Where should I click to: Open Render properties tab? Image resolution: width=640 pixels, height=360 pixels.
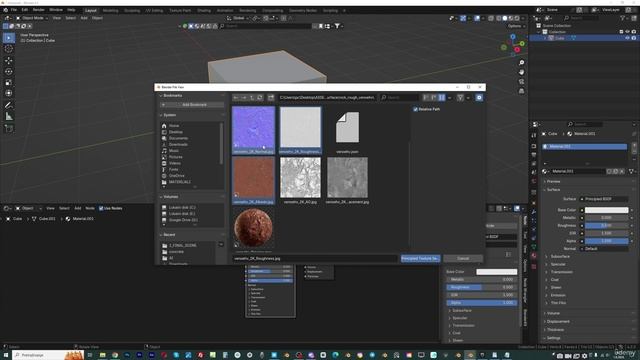pos(533,146)
